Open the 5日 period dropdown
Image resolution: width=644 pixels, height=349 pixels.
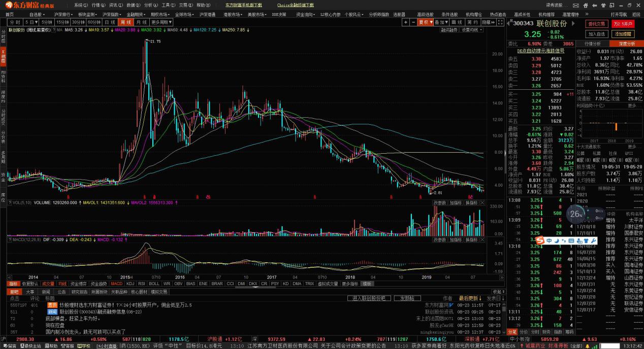31,22
